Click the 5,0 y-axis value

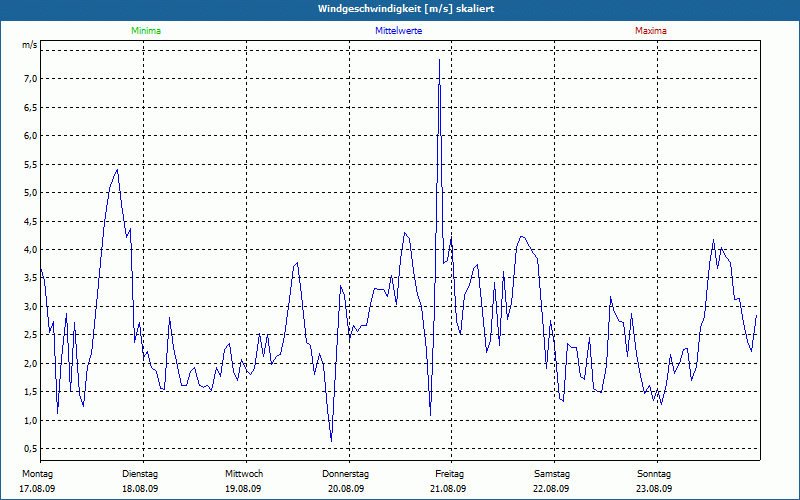click(x=30, y=193)
